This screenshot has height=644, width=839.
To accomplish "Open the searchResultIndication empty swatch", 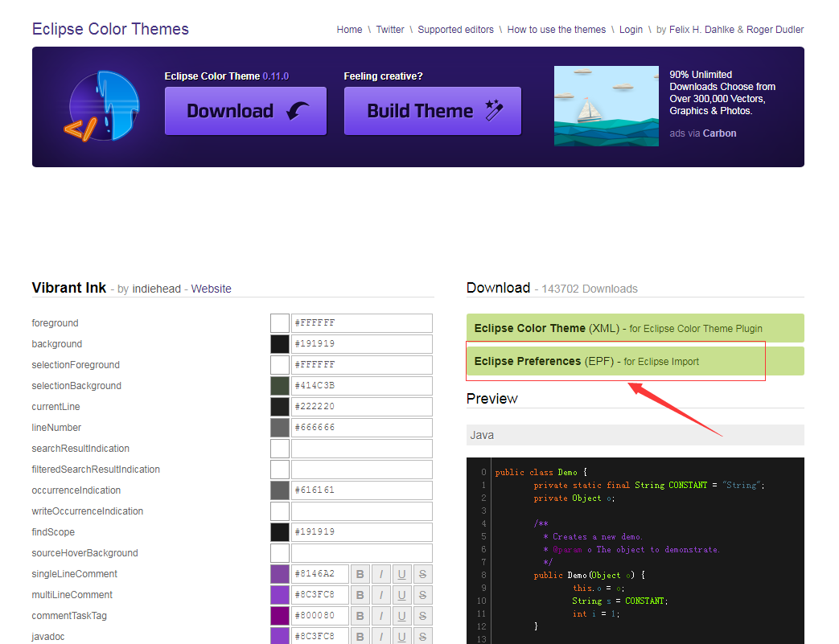I will [x=280, y=449].
